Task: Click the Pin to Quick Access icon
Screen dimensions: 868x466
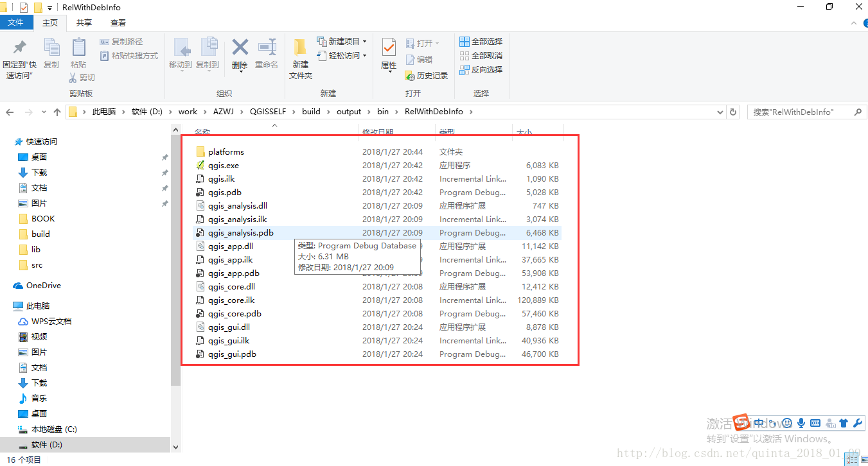Action: [x=20, y=47]
